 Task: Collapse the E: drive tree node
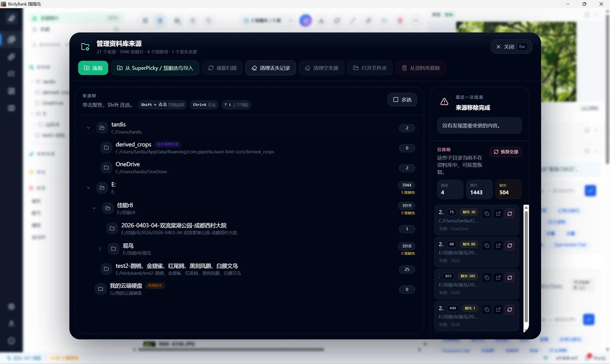pyautogui.click(x=88, y=188)
